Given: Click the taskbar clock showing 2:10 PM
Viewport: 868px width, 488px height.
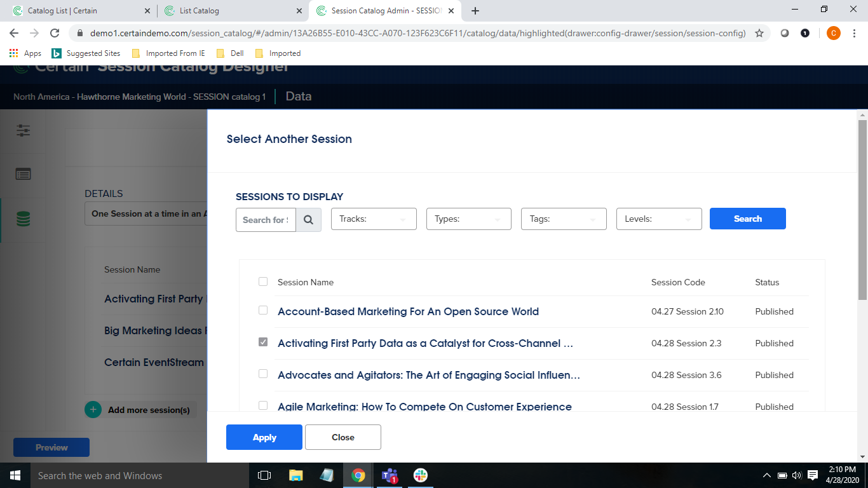Looking at the screenshot, I should coord(843,475).
